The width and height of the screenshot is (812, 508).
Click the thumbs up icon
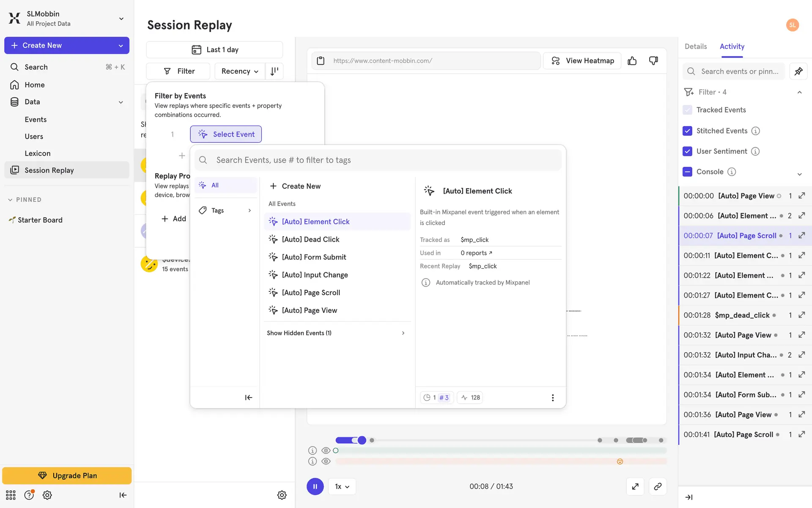point(632,61)
